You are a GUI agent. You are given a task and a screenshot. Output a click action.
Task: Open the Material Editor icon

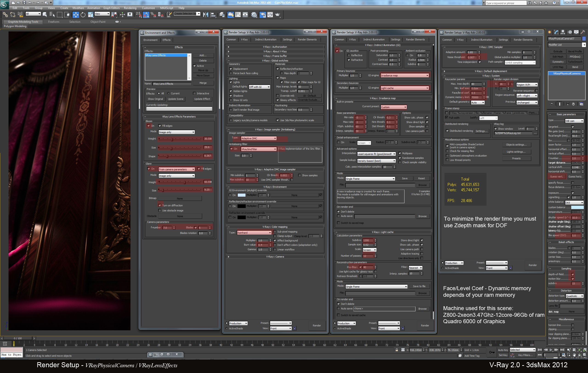tap(254, 15)
